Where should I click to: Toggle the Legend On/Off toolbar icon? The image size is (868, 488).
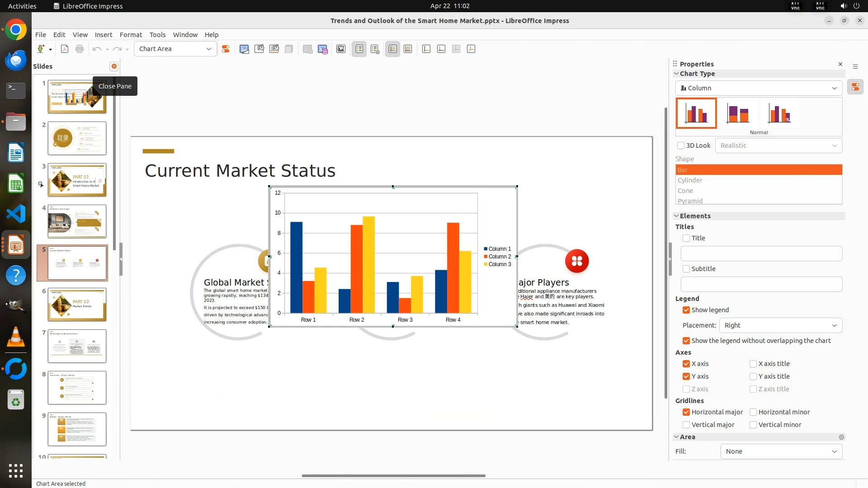pos(359,49)
